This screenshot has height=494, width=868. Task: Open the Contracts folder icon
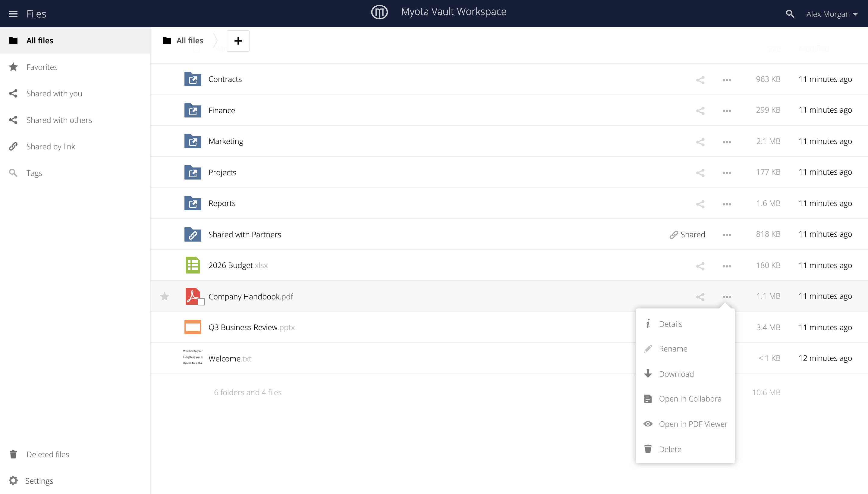(x=193, y=79)
